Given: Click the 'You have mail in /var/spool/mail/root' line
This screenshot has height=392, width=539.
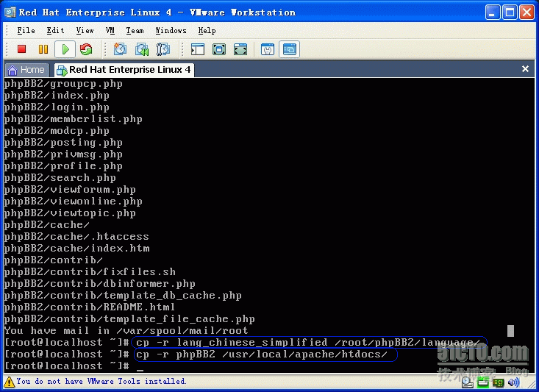Looking at the screenshot, I should (126, 331).
